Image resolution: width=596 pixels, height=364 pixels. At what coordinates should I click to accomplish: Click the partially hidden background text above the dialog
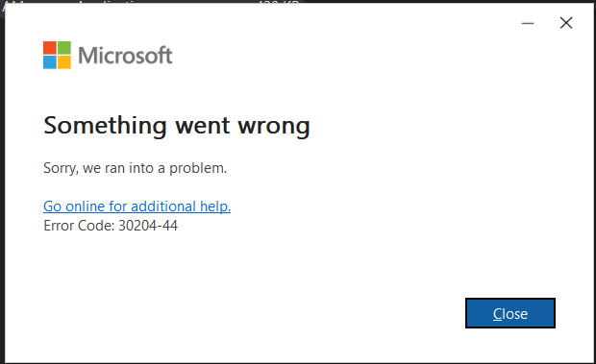[x=152, y=2]
